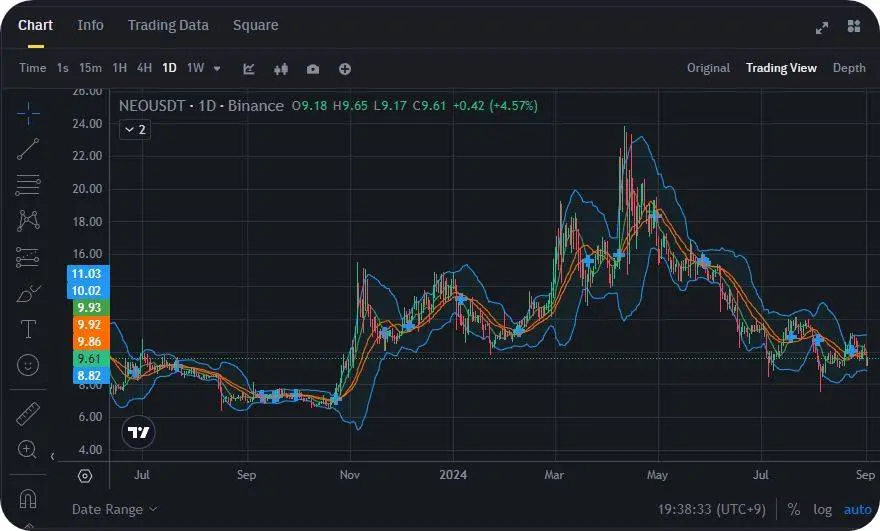Viewport: 880px width, 531px height.
Task: Switch to Original chart view
Action: click(x=708, y=68)
